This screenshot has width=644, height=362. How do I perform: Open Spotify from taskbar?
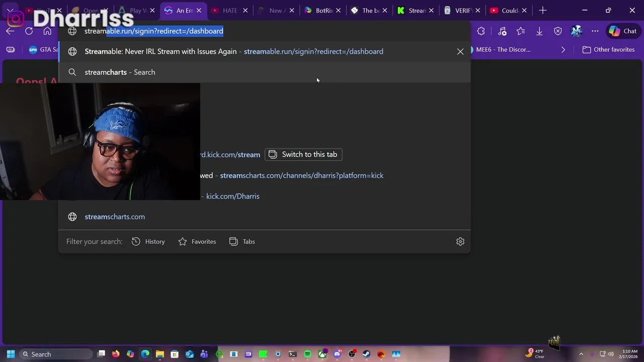307,354
